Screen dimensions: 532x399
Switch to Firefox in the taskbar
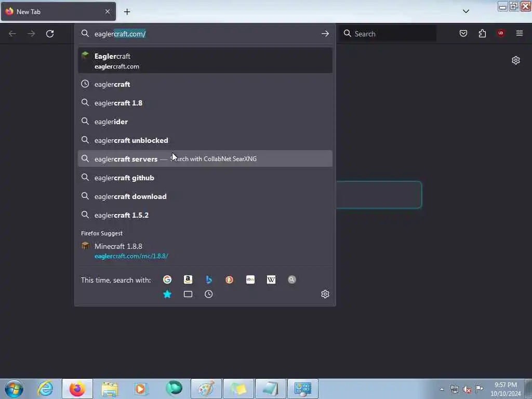tap(77, 389)
